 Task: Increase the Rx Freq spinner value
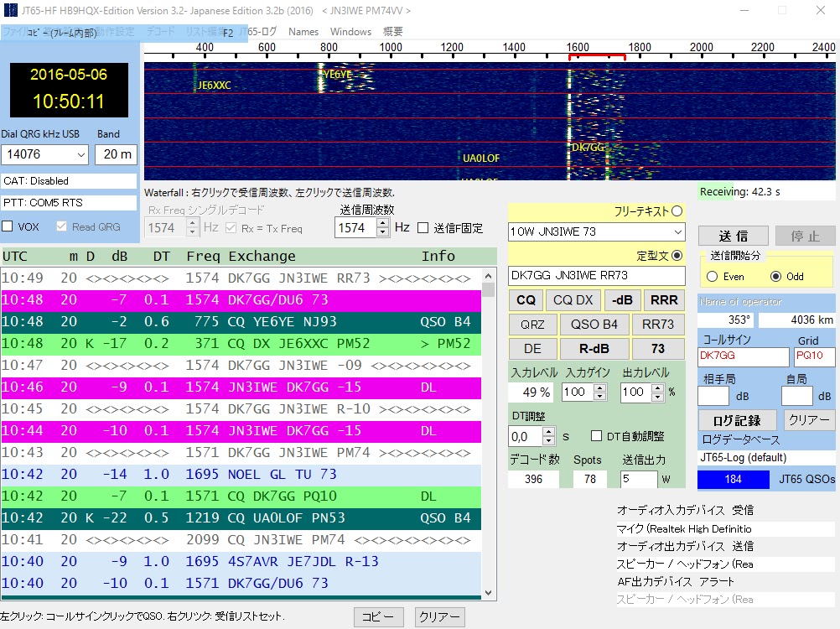(x=193, y=223)
